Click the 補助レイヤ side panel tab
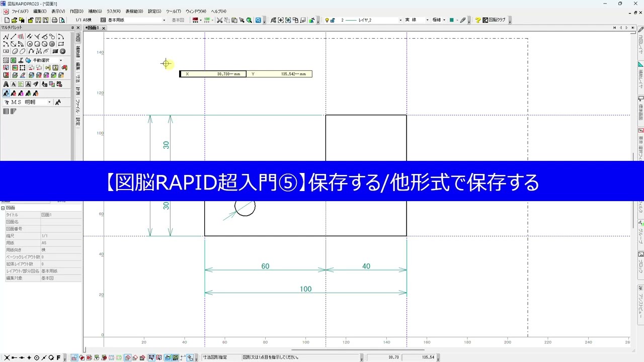Image resolution: width=644 pixels, height=362 pixels. click(x=641, y=76)
